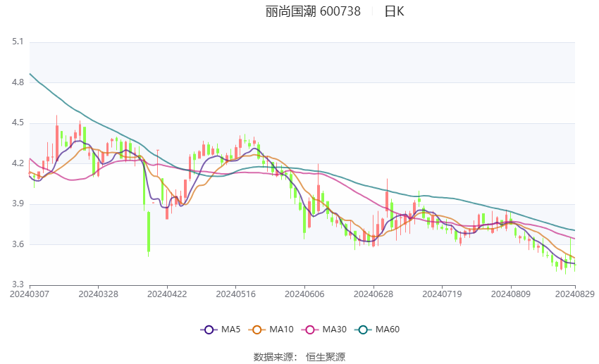Click the 3.6 price axis label

pos(18,244)
